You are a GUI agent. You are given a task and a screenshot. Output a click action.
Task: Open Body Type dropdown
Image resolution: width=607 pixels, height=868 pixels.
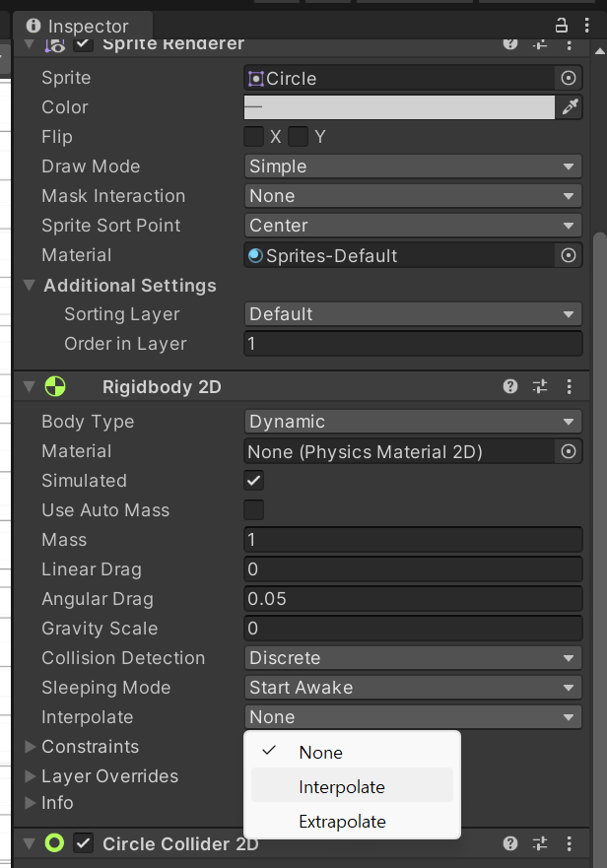[413, 422]
